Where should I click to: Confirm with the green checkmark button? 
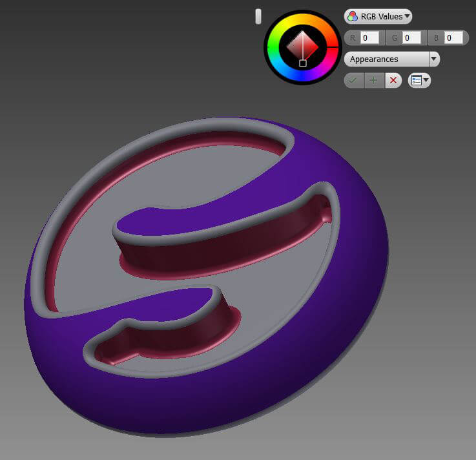coord(354,81)
